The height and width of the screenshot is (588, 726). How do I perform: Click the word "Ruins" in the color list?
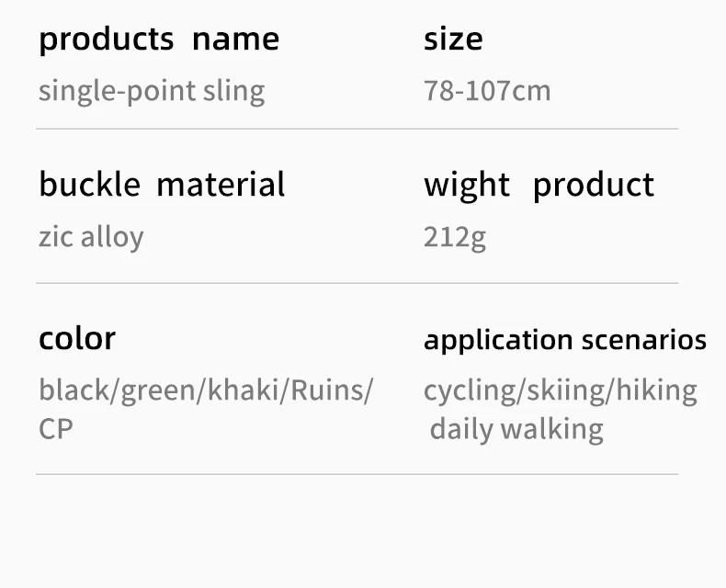coord(327,390)
